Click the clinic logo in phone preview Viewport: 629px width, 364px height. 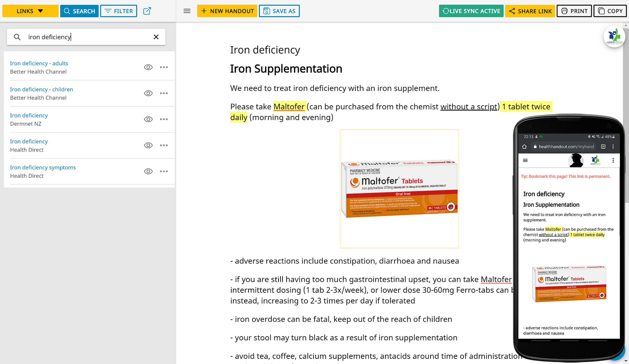pos(595,160)
